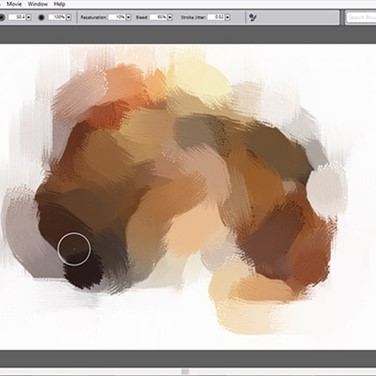This screenshot has width=376, height=376.
Task: Expand the opacity slider dropdown
Action: 69,17
